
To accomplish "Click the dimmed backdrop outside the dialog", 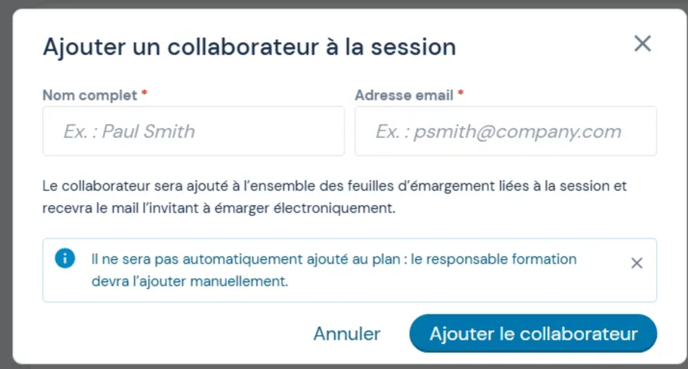I will [5, 184].
